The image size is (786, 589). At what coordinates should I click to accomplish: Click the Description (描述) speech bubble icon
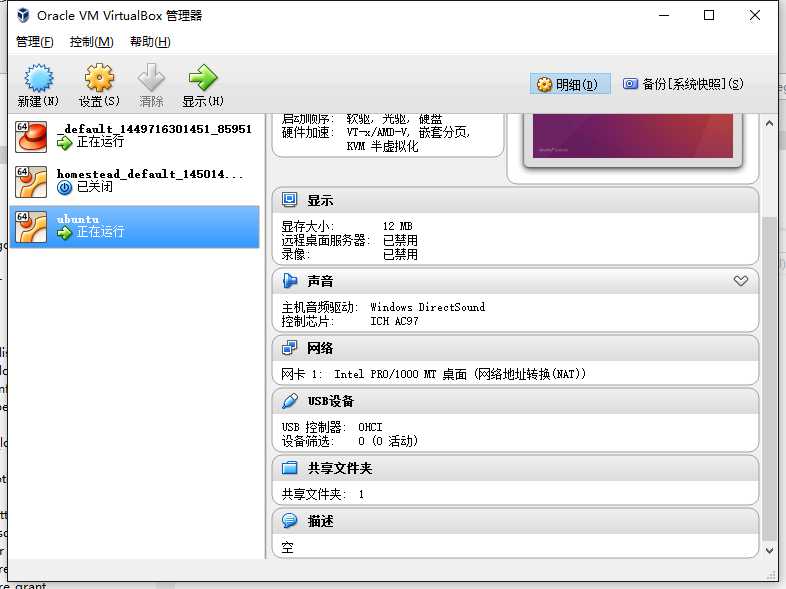point(289,521)
